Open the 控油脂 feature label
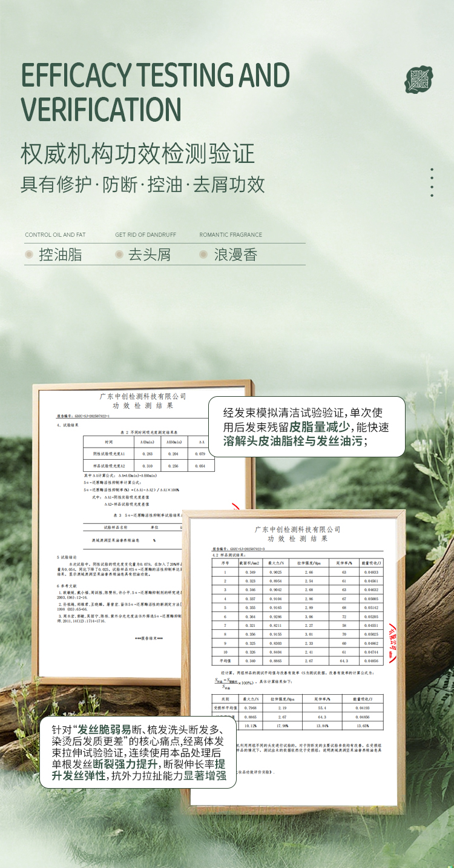The width and height of the screenshot is (454, 868). [60, 254]
